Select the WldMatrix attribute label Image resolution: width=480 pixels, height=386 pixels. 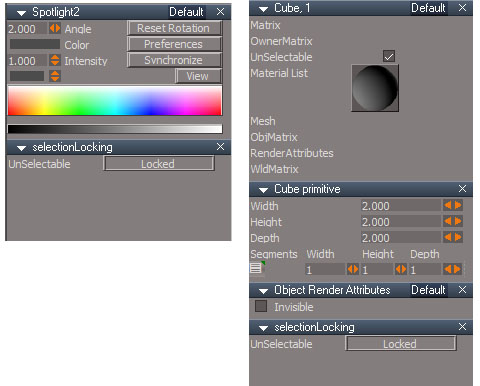click(x=274, y=169)
